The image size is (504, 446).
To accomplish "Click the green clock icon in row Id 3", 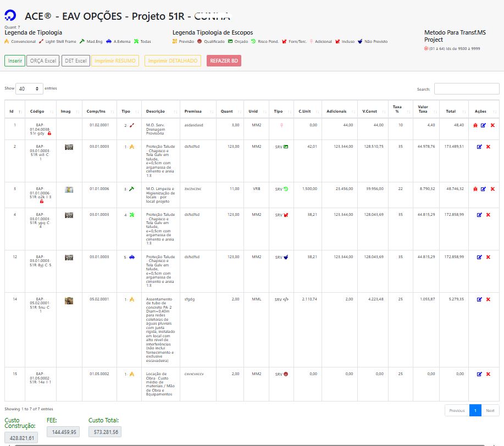I will coord(286,189).
